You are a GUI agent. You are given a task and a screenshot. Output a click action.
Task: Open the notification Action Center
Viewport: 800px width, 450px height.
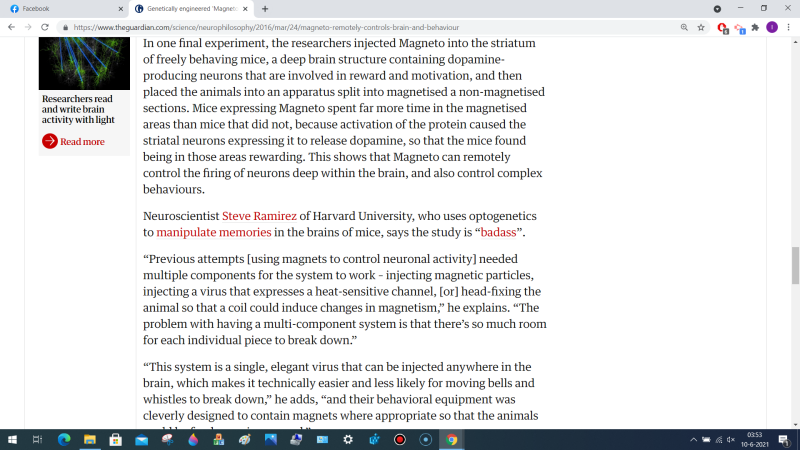(784, 440)
